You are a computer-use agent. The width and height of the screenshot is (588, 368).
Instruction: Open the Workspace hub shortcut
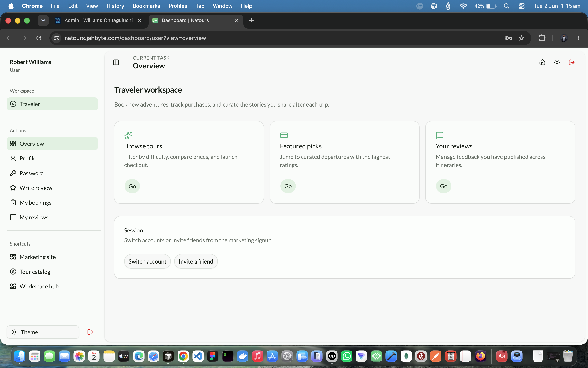pos(52,286)
